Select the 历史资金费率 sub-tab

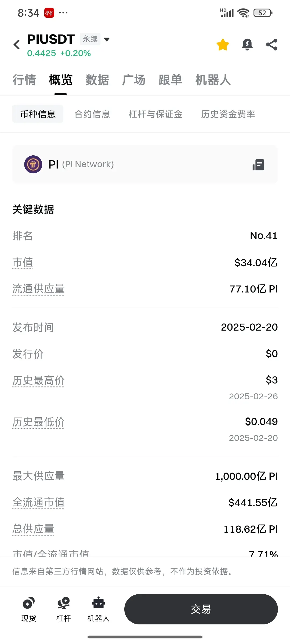[x=228, y=114]
